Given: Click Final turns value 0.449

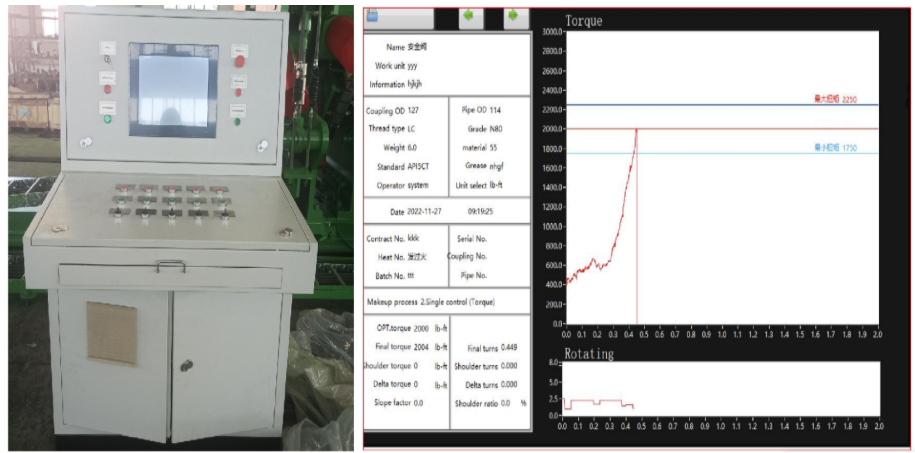Looking at the screenshot, I should (x=509, y=348).
